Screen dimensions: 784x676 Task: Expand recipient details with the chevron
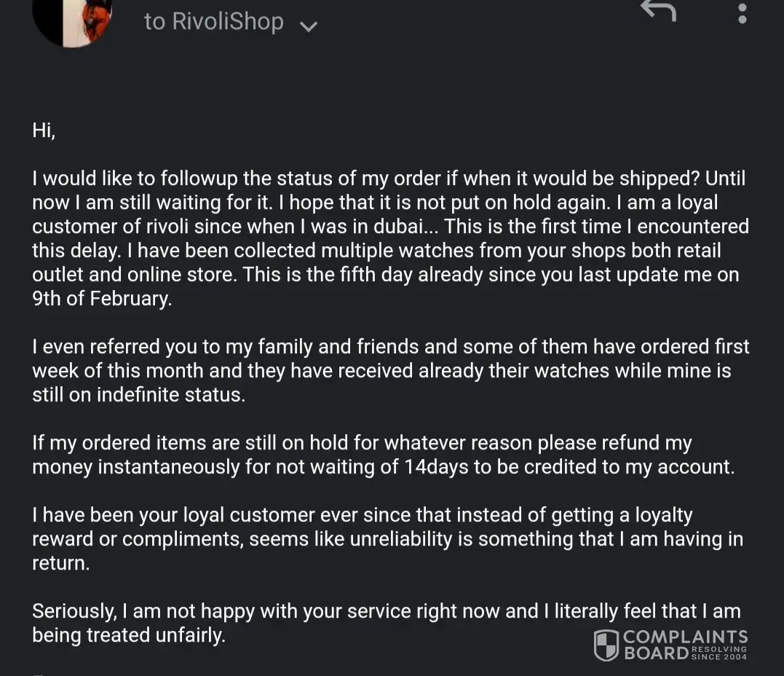(x=309, y=27)
